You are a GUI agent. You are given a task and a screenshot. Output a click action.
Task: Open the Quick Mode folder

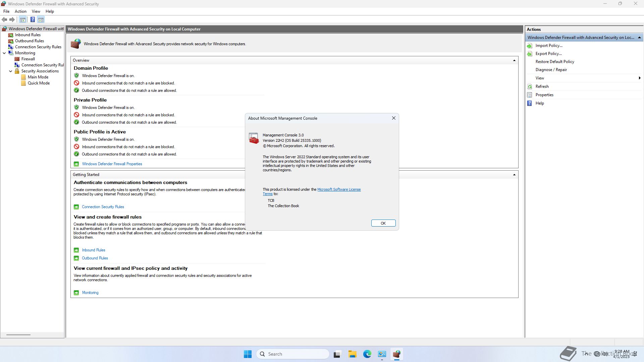(39, 83)
